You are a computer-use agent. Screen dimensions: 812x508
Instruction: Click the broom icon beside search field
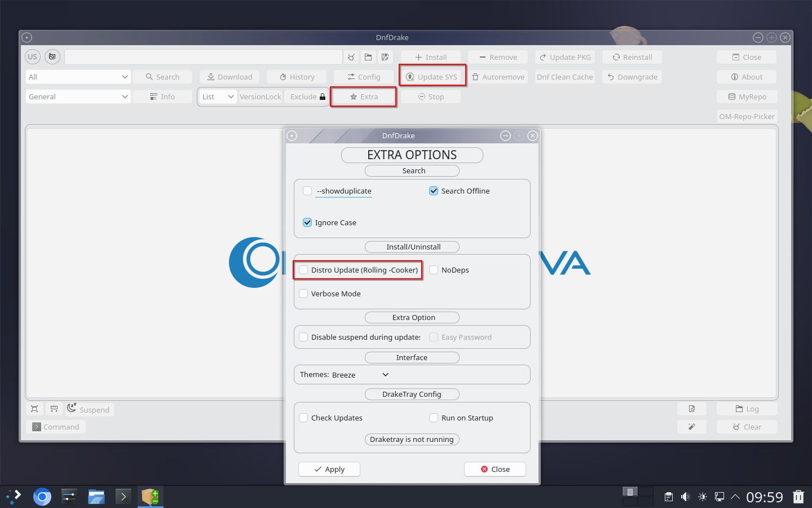click(x=351, y=57)
